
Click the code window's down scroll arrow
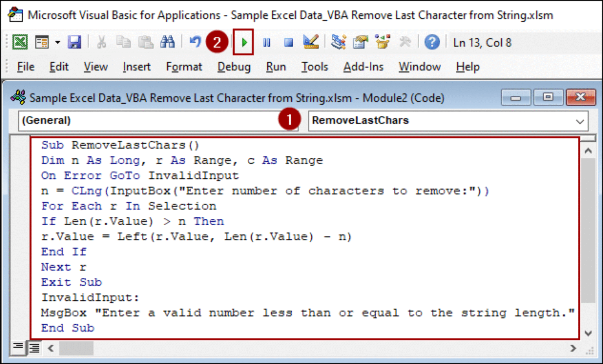pyautogui.click(x=588, y=331)
